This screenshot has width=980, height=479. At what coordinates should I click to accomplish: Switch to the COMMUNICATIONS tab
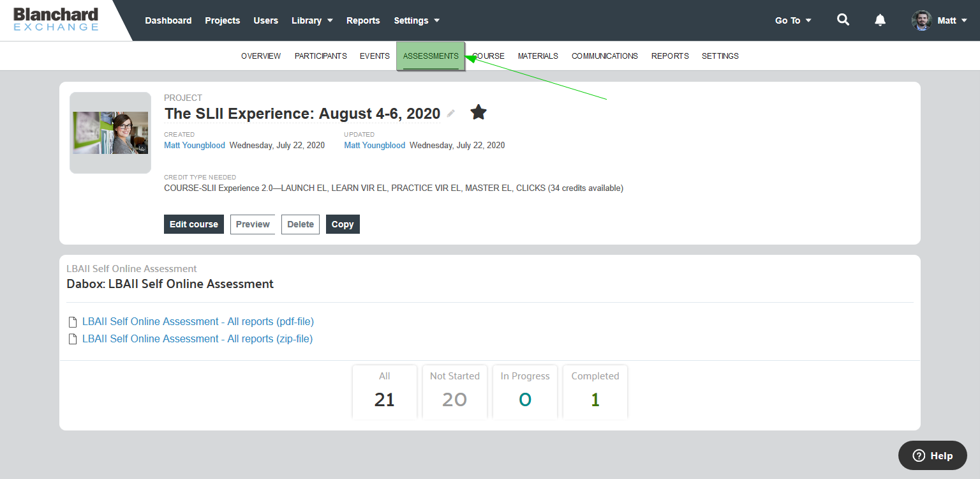[605, 56]
